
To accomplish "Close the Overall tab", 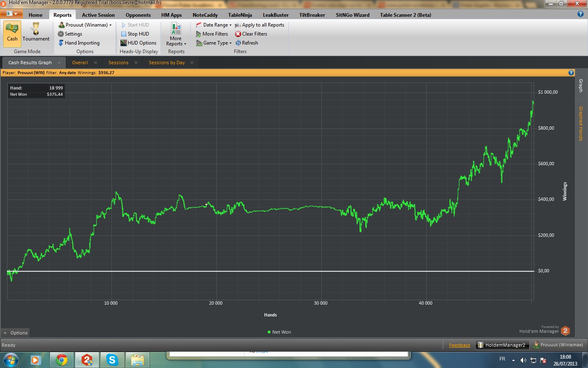I will pyautogui.click(x=96, y=63).
